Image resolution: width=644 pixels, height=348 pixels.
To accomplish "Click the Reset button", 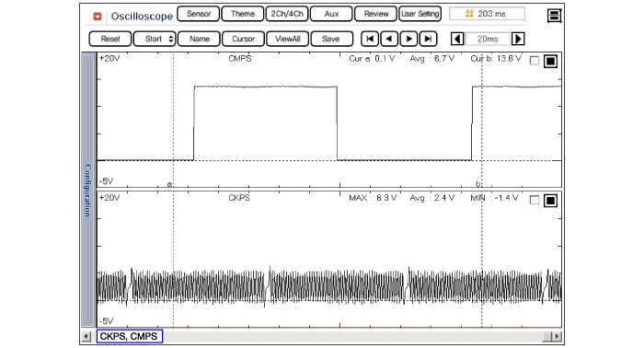I will [x=110, y=39].
